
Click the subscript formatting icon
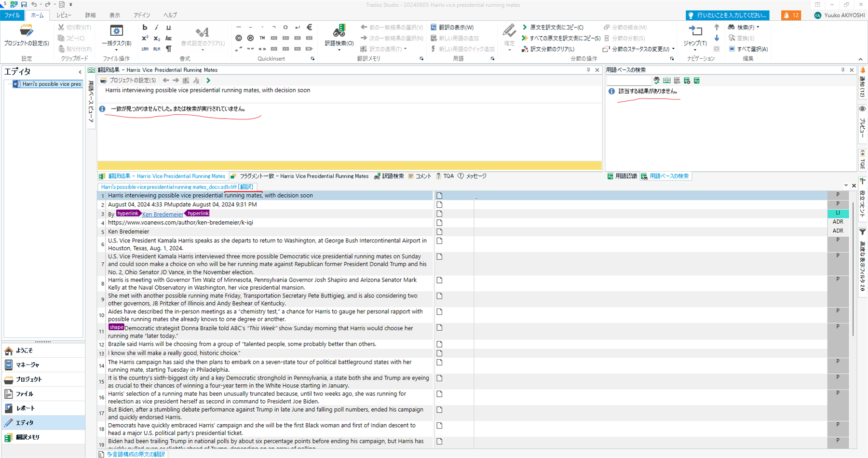click(x=157, y=38)
